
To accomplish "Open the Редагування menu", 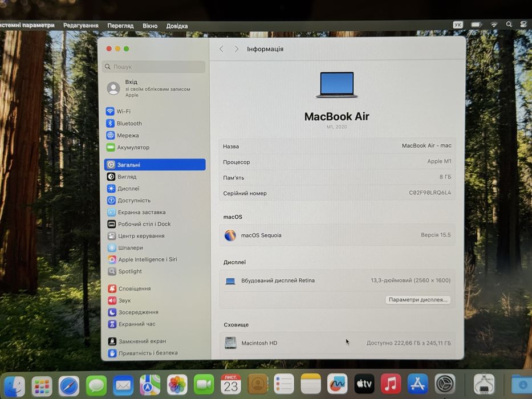I will (81, 26).
